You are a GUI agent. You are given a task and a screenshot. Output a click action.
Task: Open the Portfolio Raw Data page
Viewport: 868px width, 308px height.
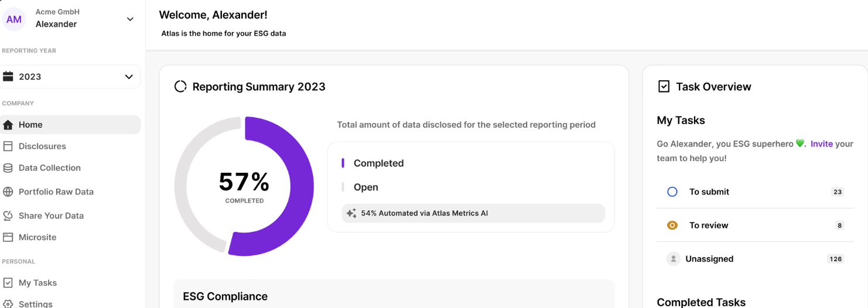(x=56, y=192)
